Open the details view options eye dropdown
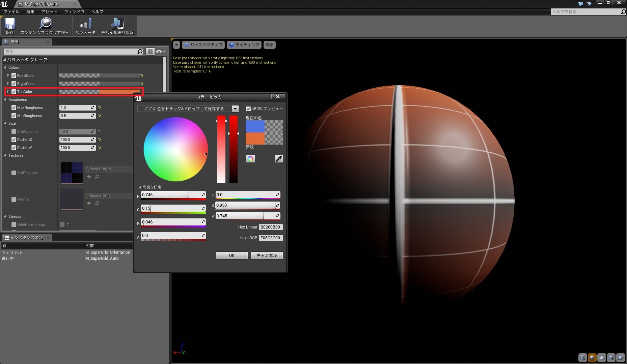627x364 pixels. pyautogui.click(x=161, y=52)
